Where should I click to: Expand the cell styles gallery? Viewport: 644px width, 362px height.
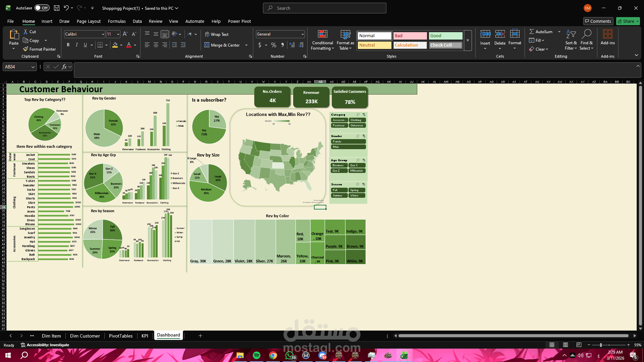468,41
